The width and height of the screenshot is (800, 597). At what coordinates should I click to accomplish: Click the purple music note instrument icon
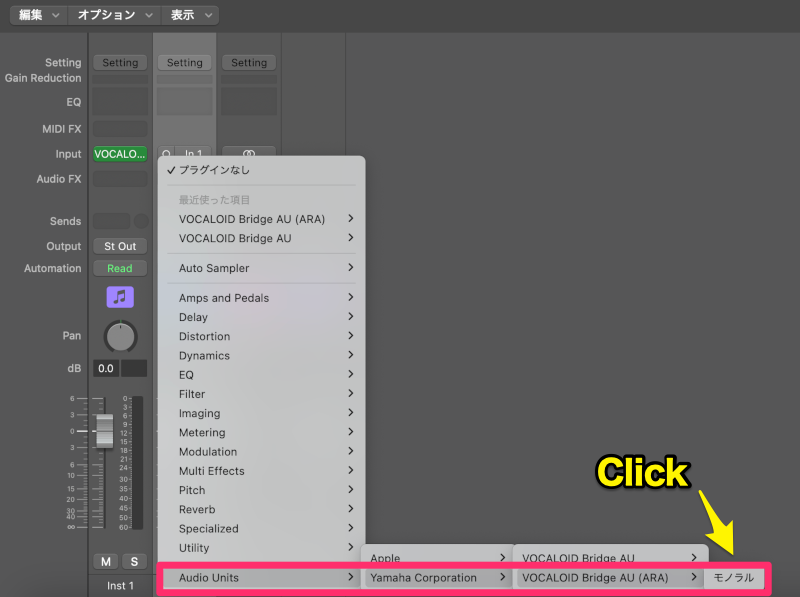click(x=120, y=297)
